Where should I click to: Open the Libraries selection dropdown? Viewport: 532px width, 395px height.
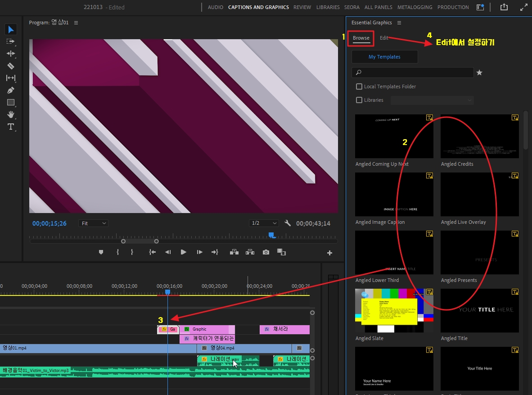coord(432,100)
